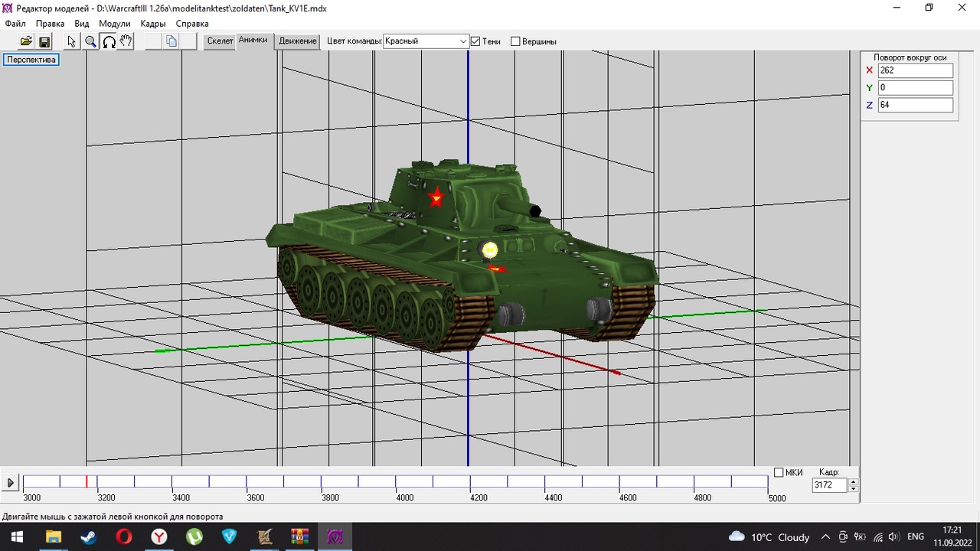
Task: Open the Кадры menu
Action: pyautogui.click(x=153, y=24)
